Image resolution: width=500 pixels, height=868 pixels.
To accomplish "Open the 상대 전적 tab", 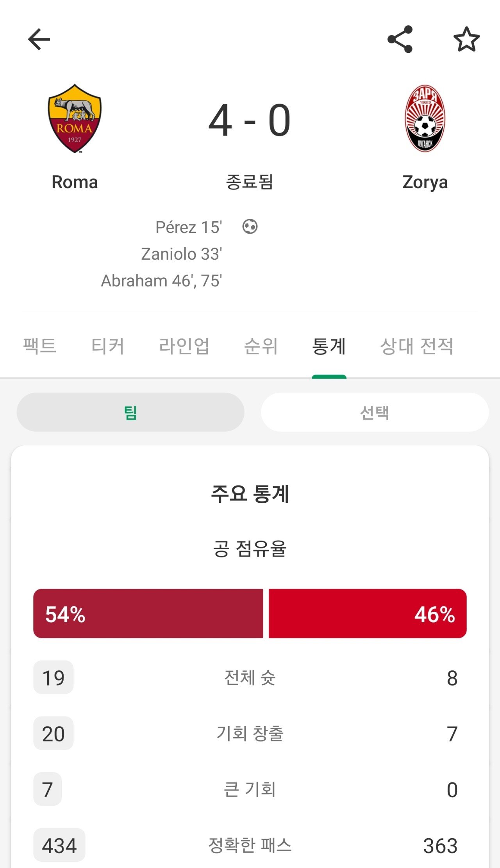I will pyautogui.click(x=416, y=346).
